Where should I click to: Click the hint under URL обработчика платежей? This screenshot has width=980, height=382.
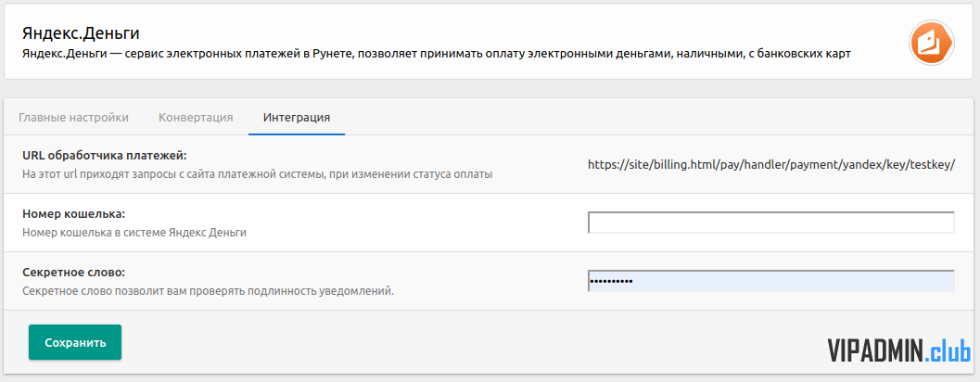[258, 174]
